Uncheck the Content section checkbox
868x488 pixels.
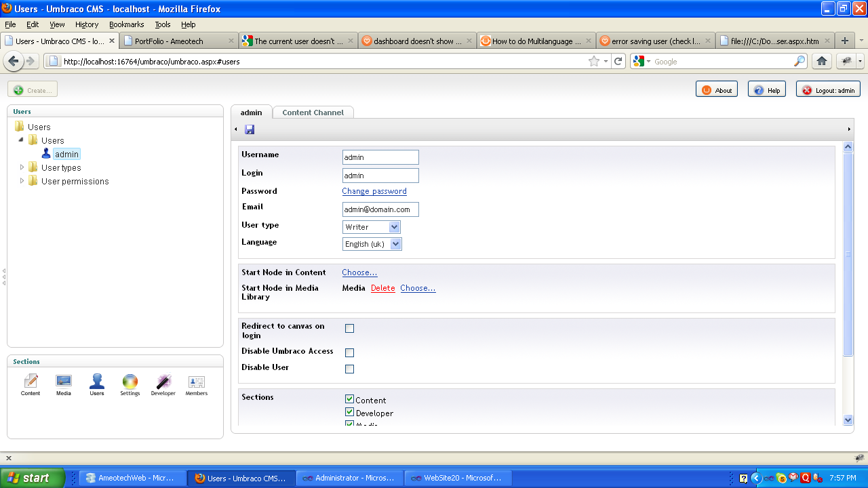pos(350,399)
